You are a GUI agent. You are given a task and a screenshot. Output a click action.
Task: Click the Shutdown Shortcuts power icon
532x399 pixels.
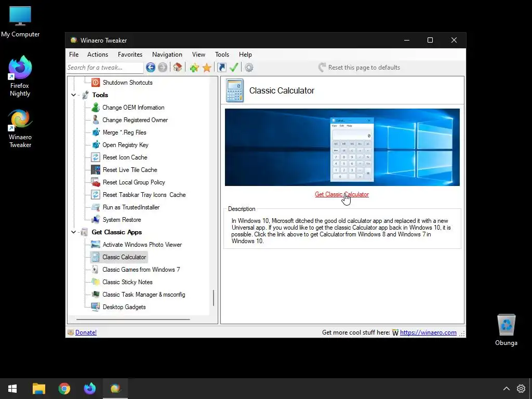pyautogui.click(x=96, y=83)
